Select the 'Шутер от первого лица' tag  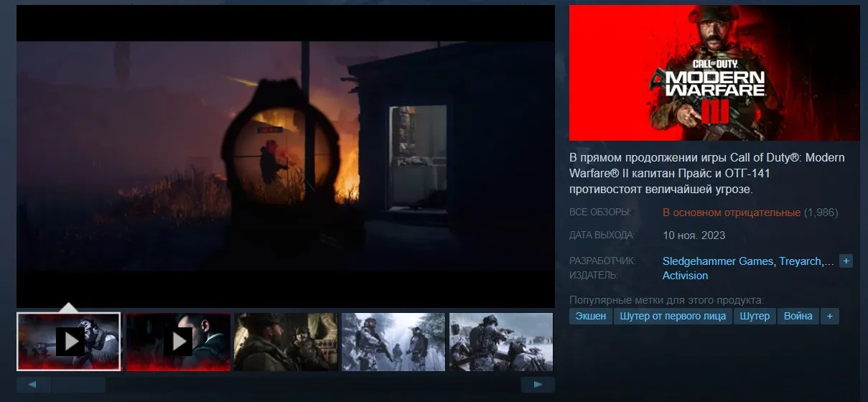673,316
